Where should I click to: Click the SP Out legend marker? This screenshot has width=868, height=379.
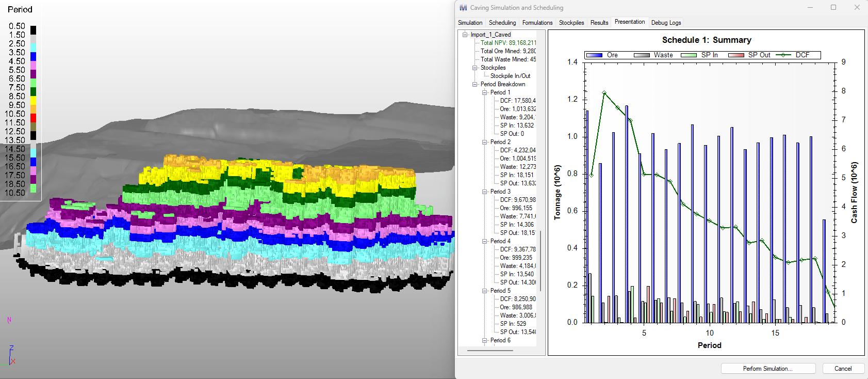coord(736,55)
